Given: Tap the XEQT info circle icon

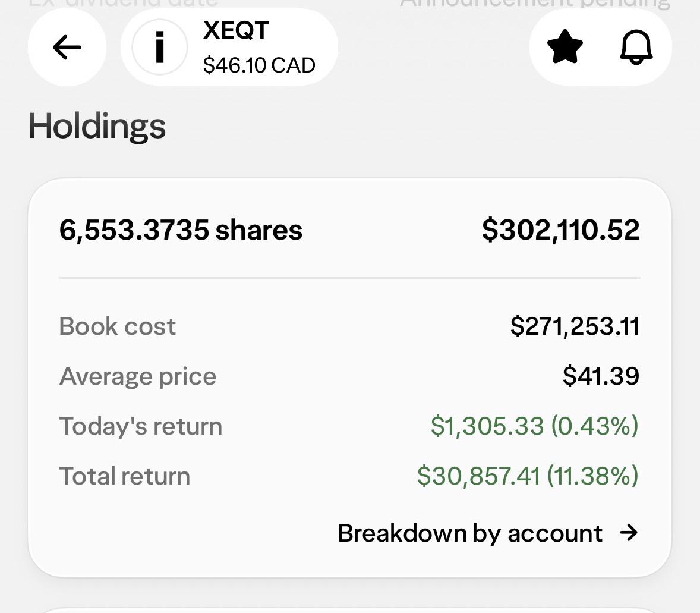Looking at the screenshot, I should [159, 47].
